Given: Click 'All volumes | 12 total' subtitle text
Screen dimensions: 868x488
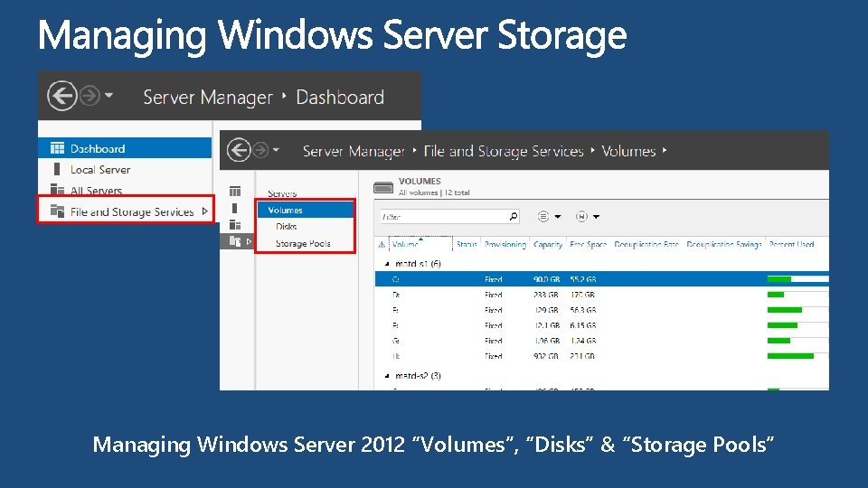Looking at the screenshot, I should (x=434, y=192).
